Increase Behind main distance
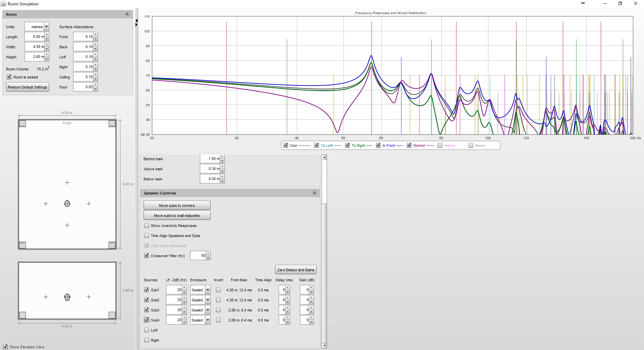This screenshot has height=350, width=644. [x=222, y=157]
